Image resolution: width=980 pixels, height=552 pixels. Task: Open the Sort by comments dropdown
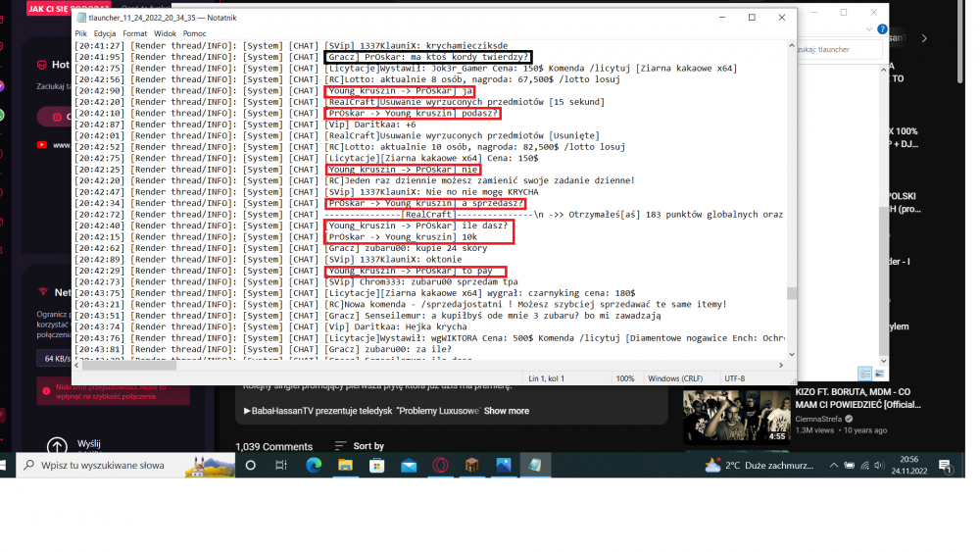(x=361, y=446)
